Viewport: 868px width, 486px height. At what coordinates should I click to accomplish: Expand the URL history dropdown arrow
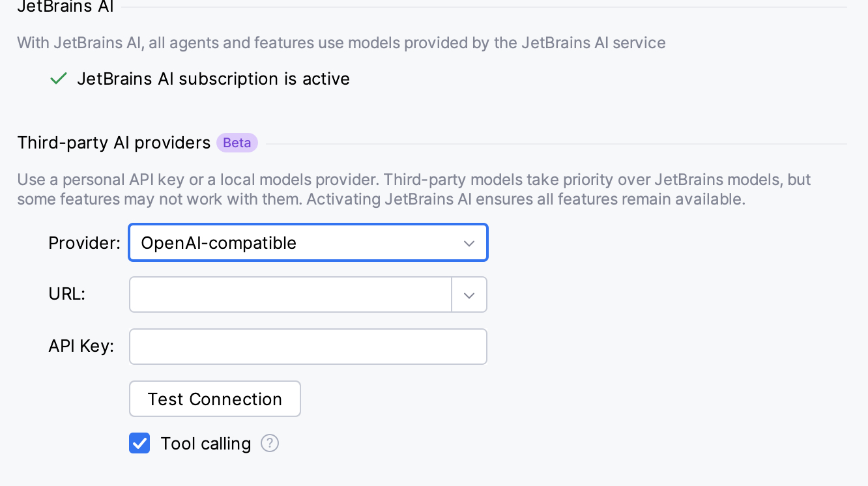[469, 295]
